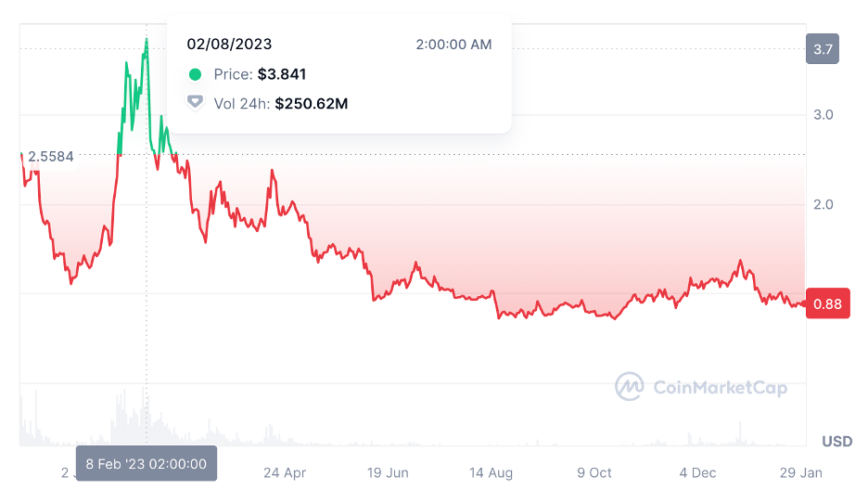Click the $3.841 price value in tooltip

pos(282,74)
